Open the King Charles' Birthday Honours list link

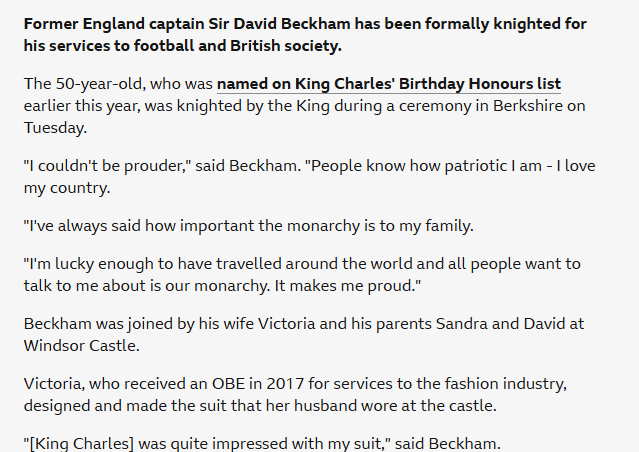(389, 84)
